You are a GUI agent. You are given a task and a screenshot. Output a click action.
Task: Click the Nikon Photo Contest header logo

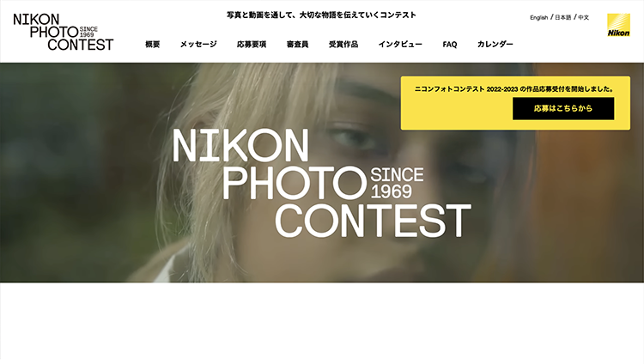tap(64, 32)
